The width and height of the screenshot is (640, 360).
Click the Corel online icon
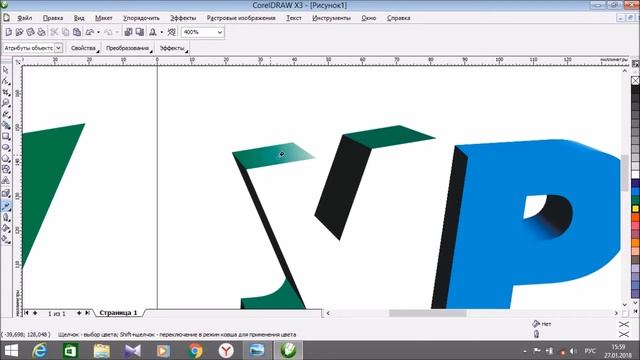[172, 32]
